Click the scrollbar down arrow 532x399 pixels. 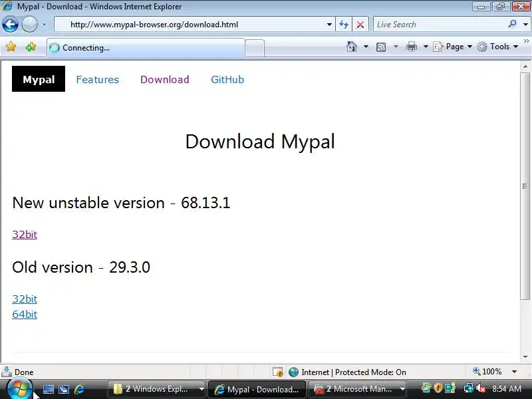point(525,356)
